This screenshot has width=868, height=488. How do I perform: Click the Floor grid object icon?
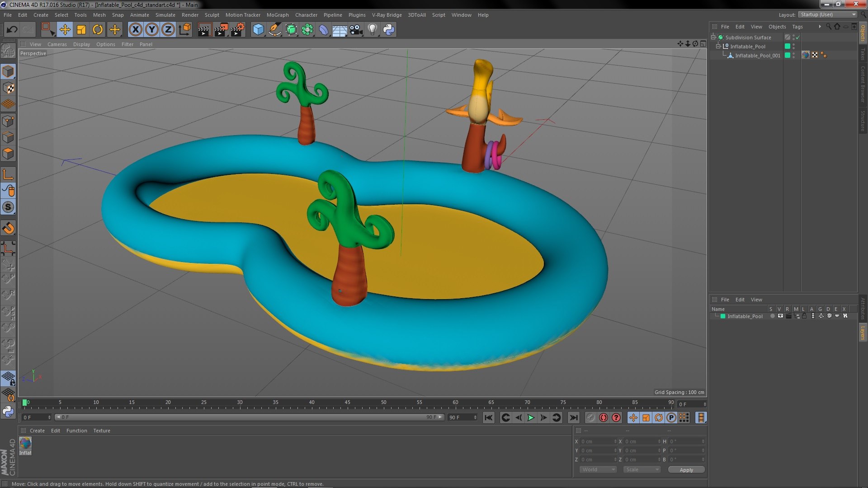[340, 30]
